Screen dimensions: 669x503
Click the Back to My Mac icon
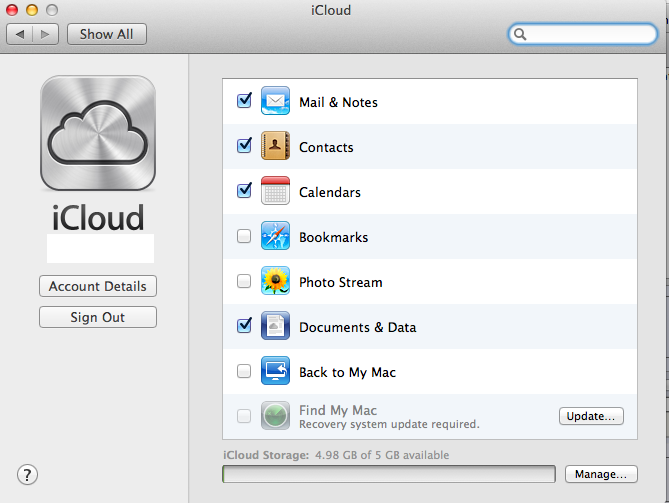tap(275, 371)
